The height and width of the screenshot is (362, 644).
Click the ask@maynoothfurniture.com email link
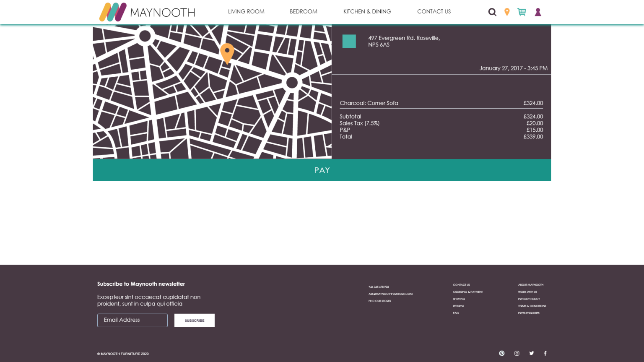click(390, 294)
